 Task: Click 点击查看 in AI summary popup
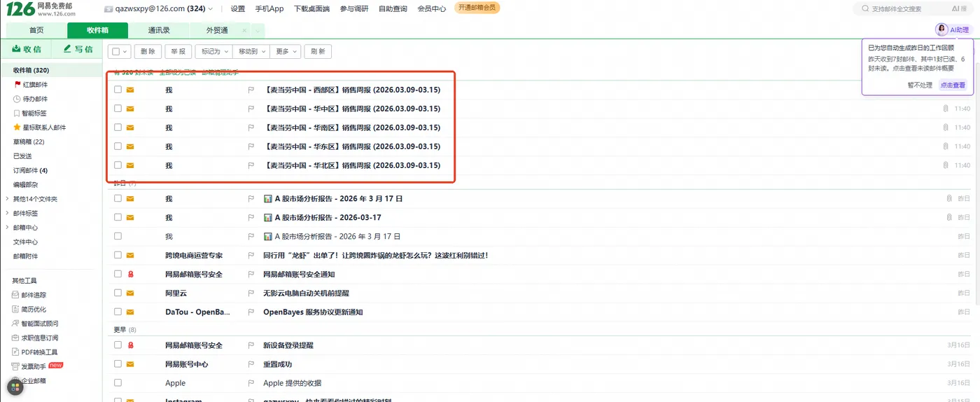pyautogui.click(x=953, y=85)
